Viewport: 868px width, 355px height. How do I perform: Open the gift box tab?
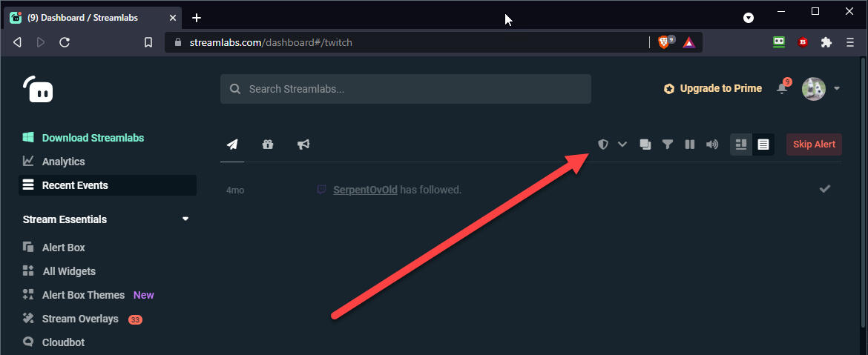(x=268, y=145)
